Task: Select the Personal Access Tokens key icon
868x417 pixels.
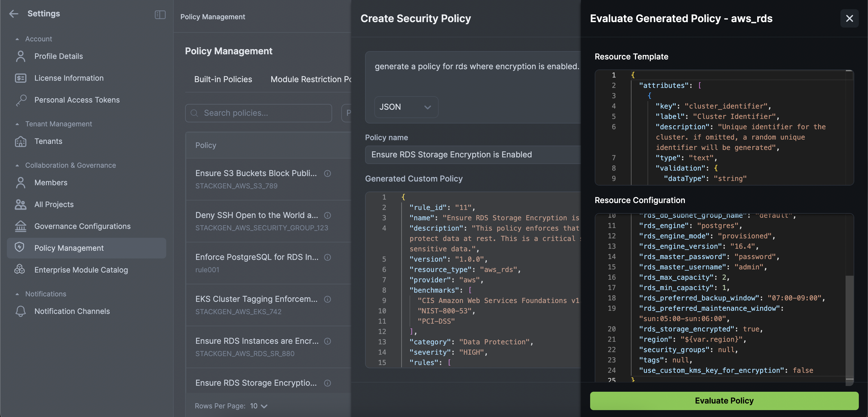Action: coord(20,100)
